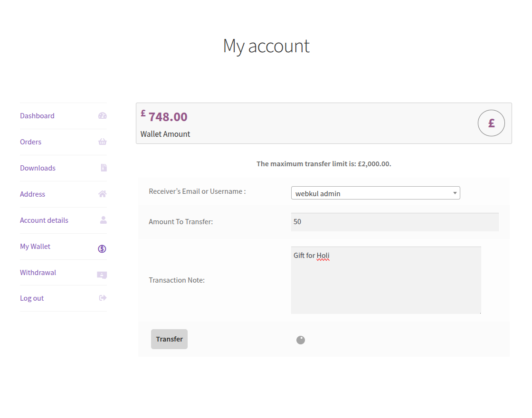
Task: Click the loading spinner dot beside Transfer
Action: [301, 340]
